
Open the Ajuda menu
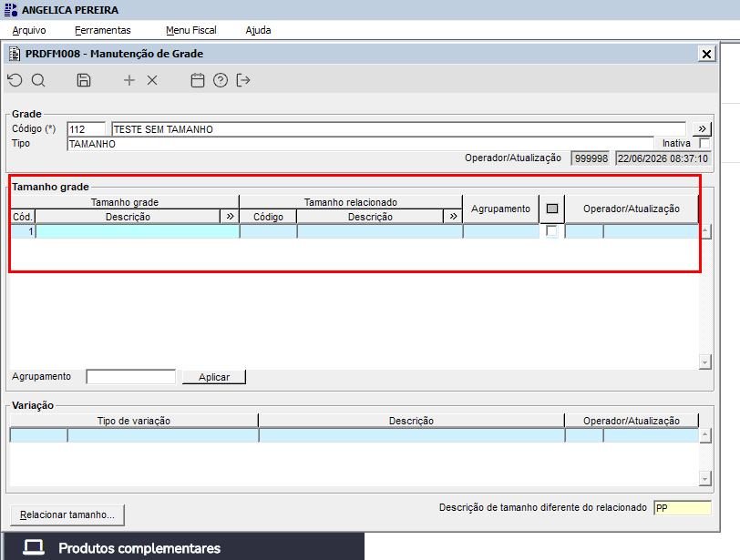pyautogui.click(x=258, y=30)
